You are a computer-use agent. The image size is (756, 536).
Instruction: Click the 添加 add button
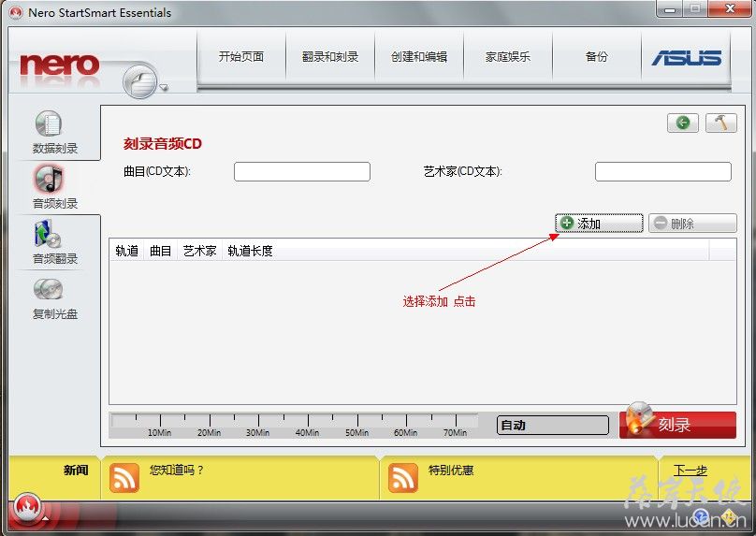point(599,224)
